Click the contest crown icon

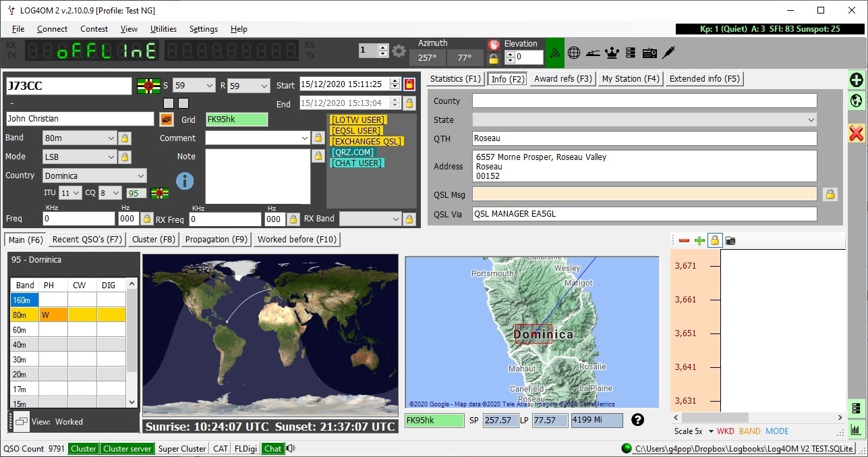[612, 52]
